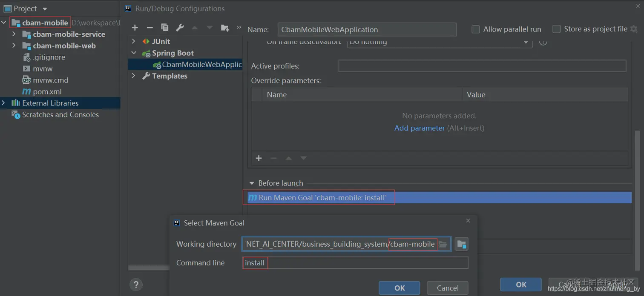Screen dimensions: 644x296
Task: Click the Value column header
Action: click(x=545, y=94)
